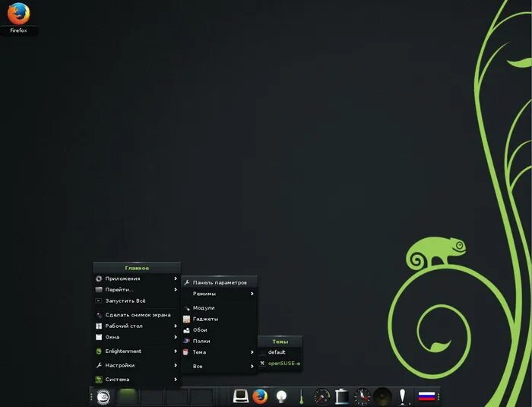532x407 pixels.
Task: Click the CPU frequency gauge gadget
Action: [321, 396]
